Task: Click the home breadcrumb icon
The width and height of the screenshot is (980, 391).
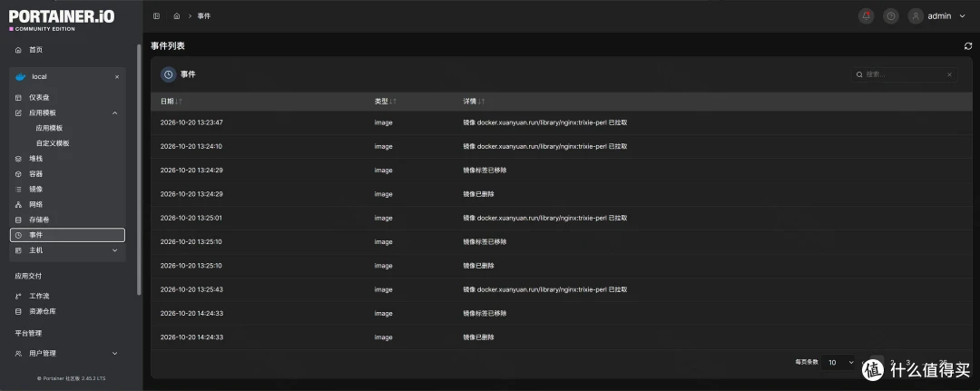Action: pyautogui.click(x=177, y=16)
